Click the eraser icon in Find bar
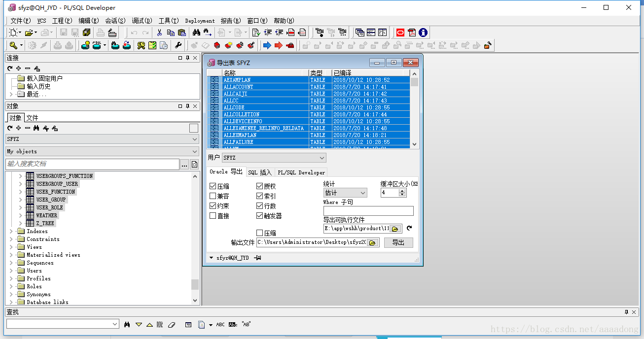 172,325
